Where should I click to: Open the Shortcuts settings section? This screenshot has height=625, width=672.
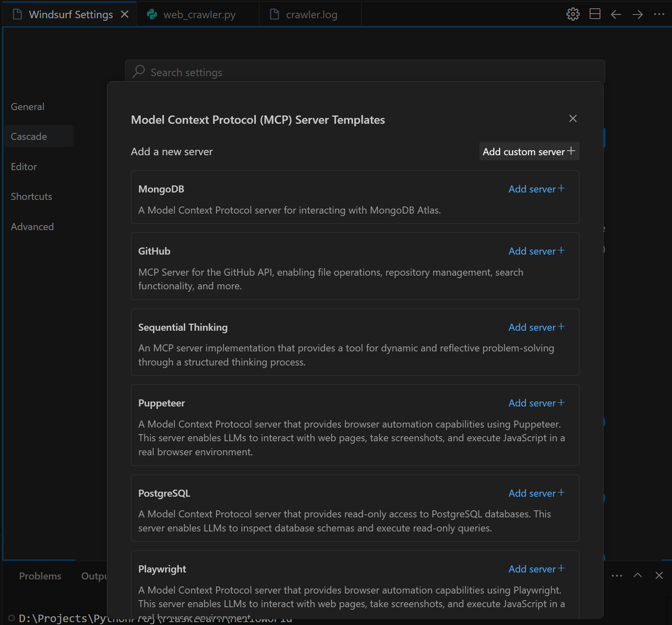tap(31, 197)
